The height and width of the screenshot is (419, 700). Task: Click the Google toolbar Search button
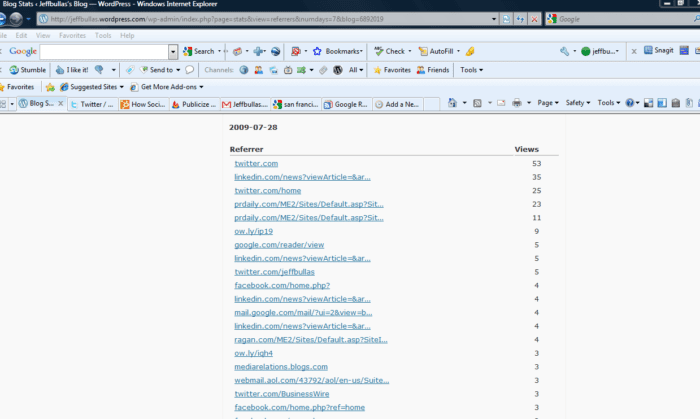(199, 51)
